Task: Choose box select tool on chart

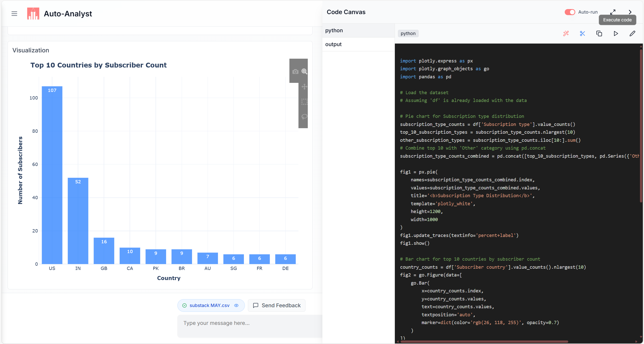Action: click(304, 102)
